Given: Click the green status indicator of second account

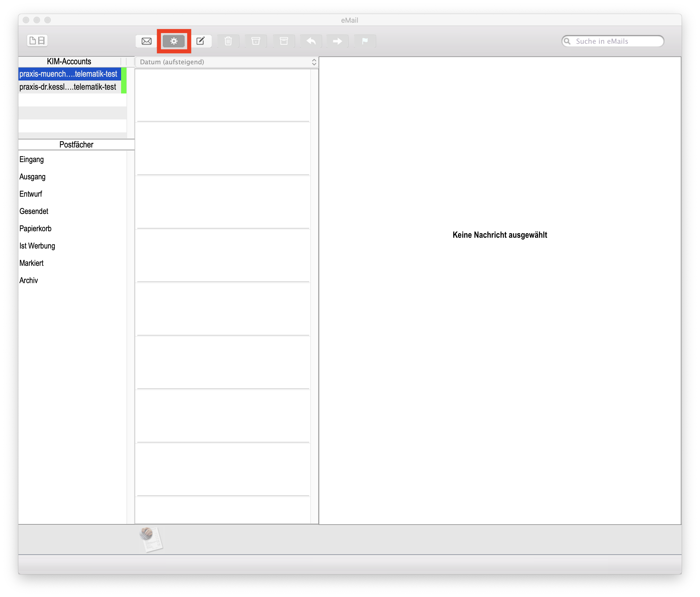Looking at the screenshot, I should click(x=124, y=87).
